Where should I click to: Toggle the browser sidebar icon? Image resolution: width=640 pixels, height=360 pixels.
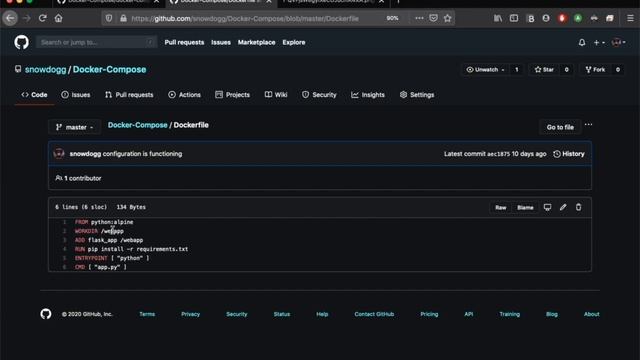point(514,18)
